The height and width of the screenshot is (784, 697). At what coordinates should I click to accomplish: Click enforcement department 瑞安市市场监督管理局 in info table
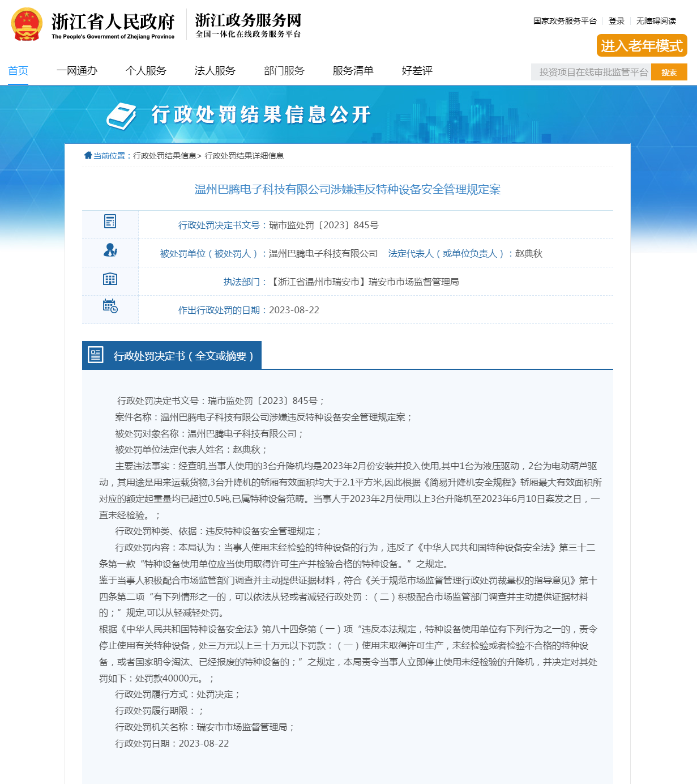(414, 282)
